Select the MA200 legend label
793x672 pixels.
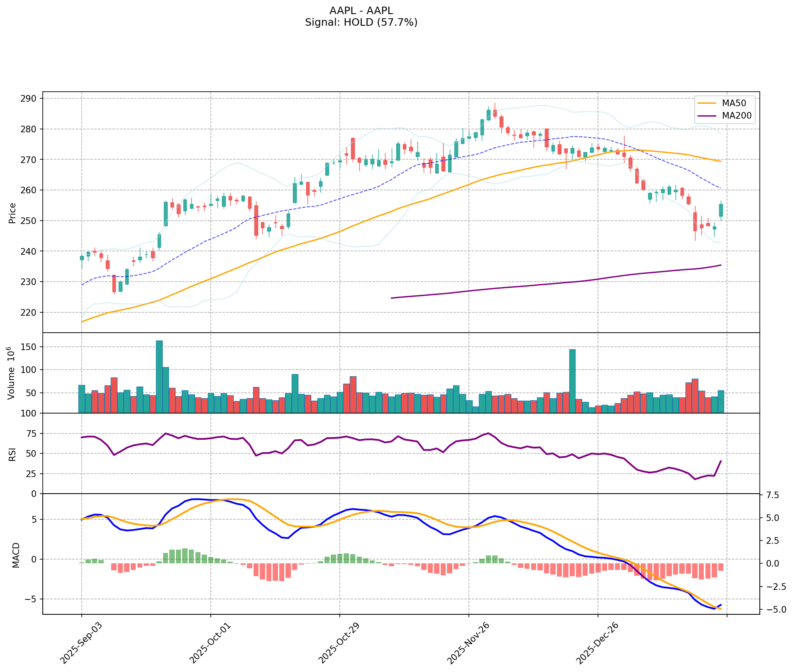point(737,116)
